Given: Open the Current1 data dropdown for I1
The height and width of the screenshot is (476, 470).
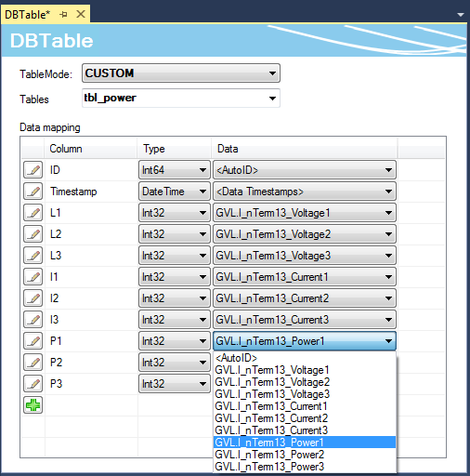Looking at the screenshot, I should 305,277.
